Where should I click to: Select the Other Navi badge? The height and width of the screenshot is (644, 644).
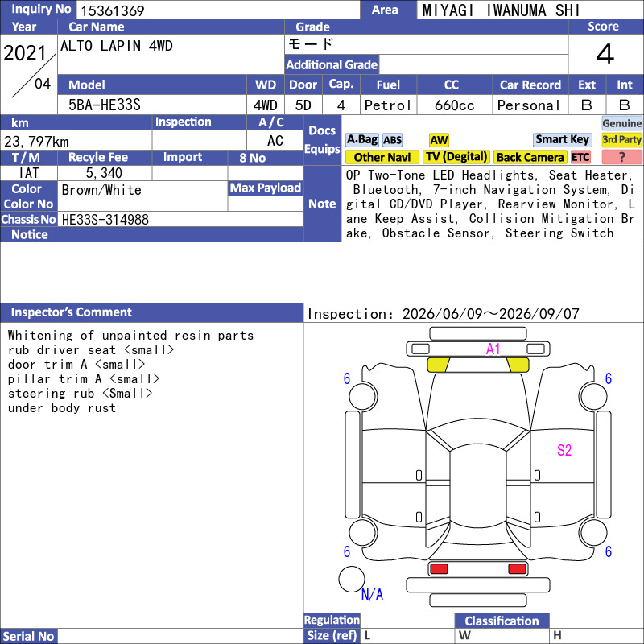coord(382,157)
